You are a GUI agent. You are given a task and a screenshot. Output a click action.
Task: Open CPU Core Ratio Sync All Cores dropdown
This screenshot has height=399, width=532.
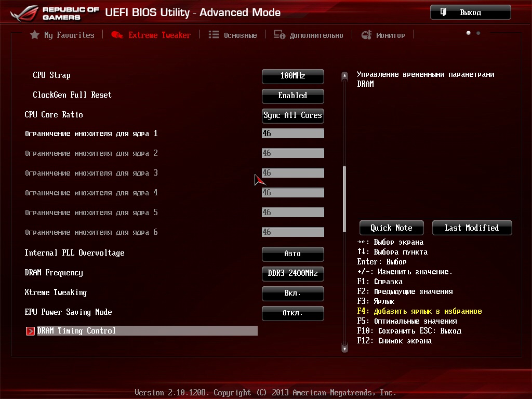(292, 115)
